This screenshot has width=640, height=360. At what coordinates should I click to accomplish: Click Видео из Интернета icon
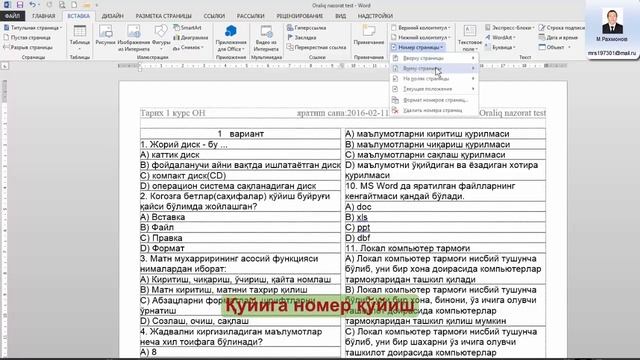[266, 38]
